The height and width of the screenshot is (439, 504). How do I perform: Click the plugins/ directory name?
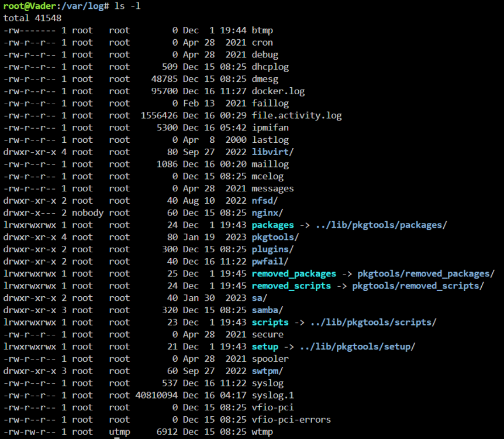pyautogui.click(x=272, y=250)
